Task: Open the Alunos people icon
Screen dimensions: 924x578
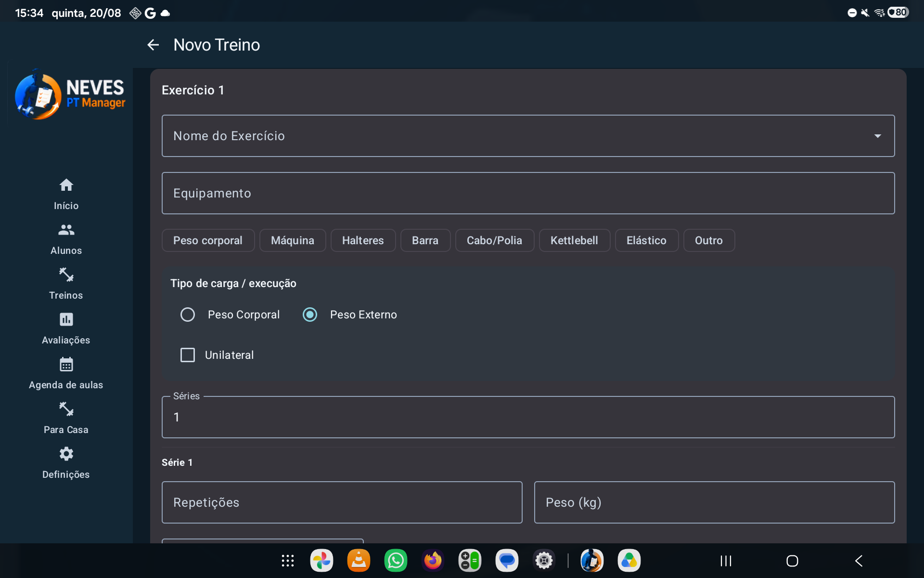Action: (x=66, y=230)
